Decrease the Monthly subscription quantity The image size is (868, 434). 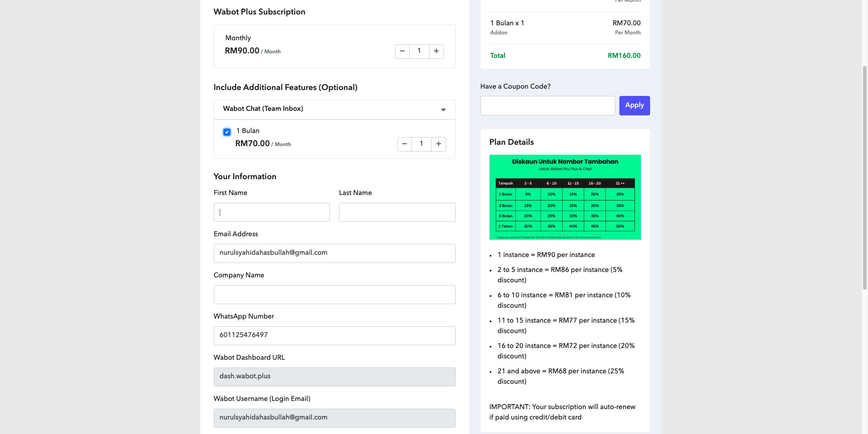point(402,51)
